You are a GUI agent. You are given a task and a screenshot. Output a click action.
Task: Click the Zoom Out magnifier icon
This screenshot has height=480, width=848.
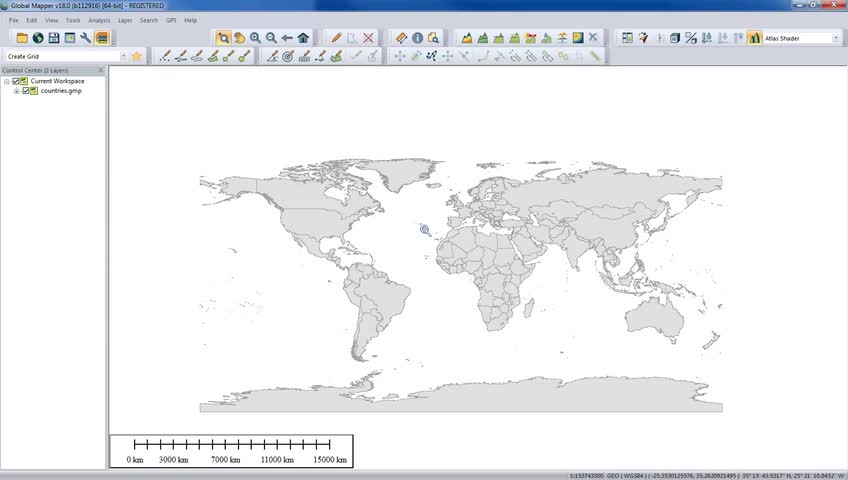pos(271,38)
